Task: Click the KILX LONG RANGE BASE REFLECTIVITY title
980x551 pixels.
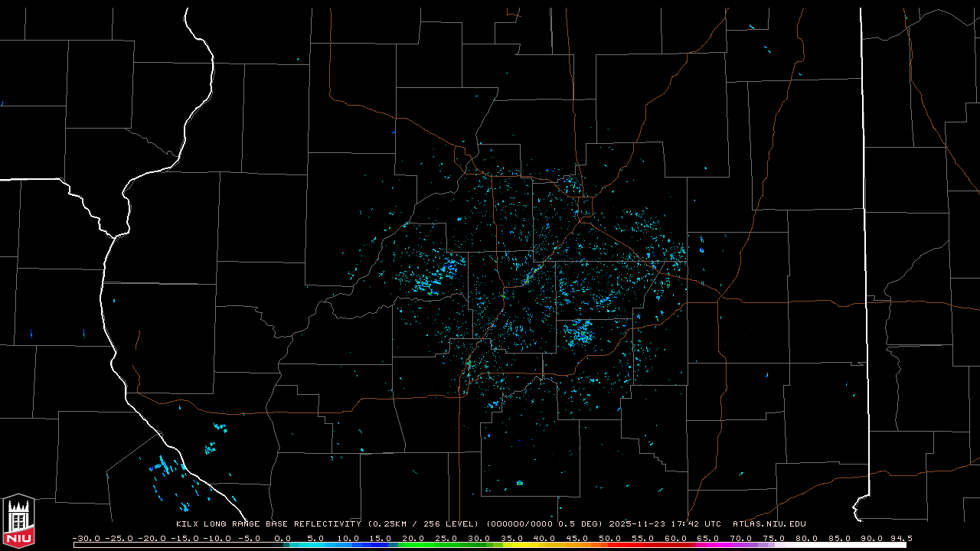Action: click(268, 524)
